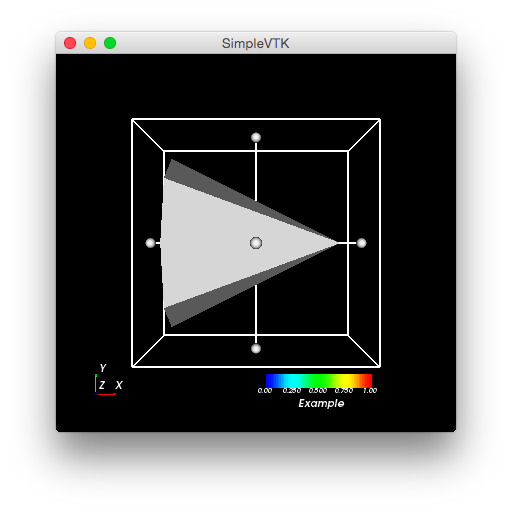This screenshot has height=512, width=512.
Task: Select the right face sphere handle
Action: tap(362, 243)
